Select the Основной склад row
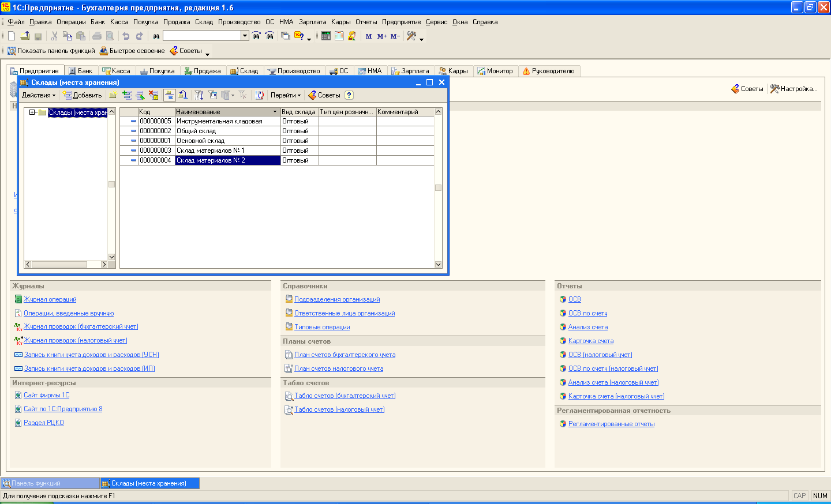Screen dimensions: 831x504 [x=277, y=141]
